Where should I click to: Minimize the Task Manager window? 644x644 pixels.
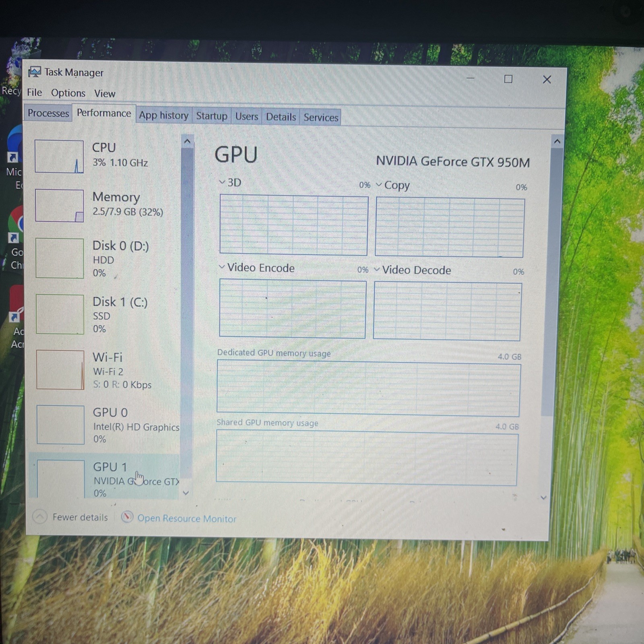(x=470, y=78)
